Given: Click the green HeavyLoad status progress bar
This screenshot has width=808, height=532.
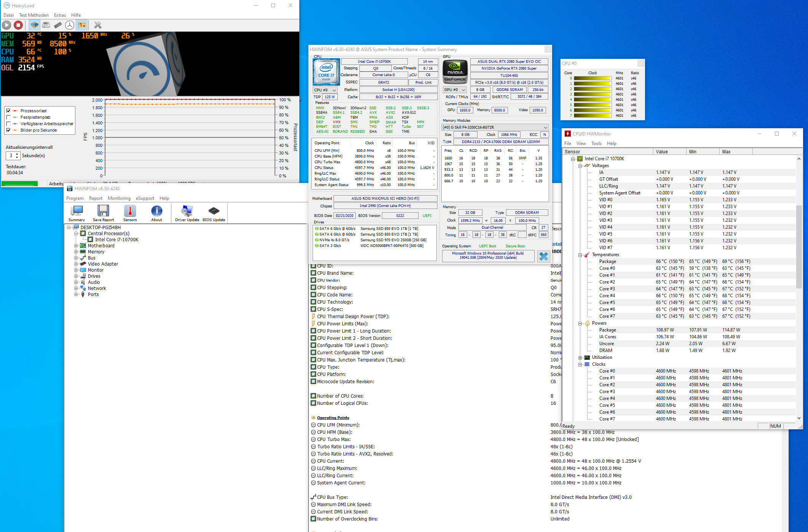Looking at the screenshot, I should 19,184.
